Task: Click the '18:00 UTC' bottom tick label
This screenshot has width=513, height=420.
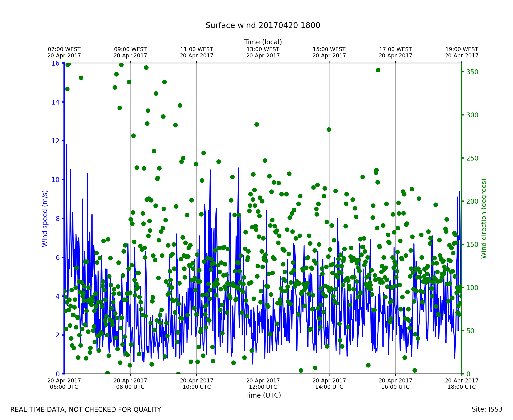Action: [x=461, y=387]
